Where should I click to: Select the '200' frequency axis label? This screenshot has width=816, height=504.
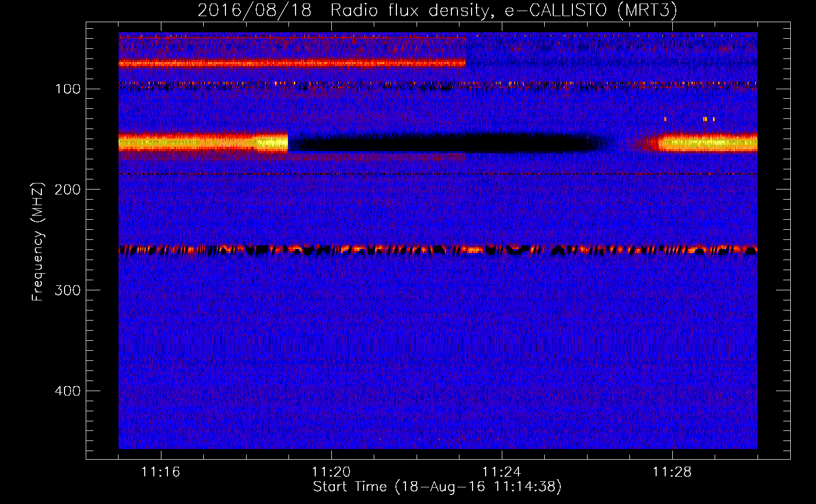pos(68,190)
